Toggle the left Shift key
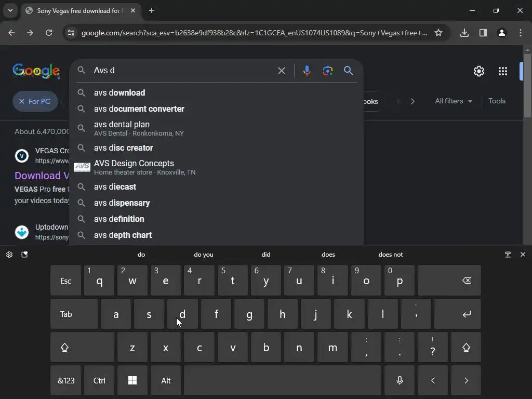The image size is (532, 399). pyautogui.click(x=82, y=347)
